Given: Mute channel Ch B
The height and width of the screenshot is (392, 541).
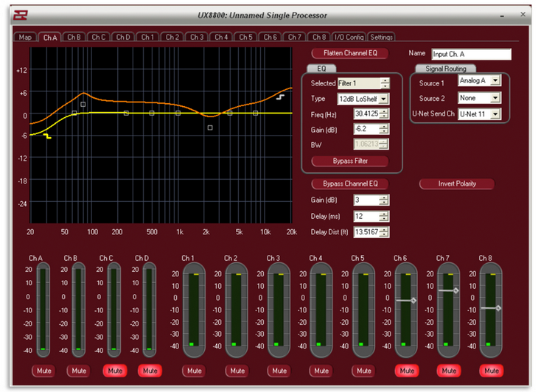Looking at the screenshot, I should pyautogui.click(x=79, y=371).
